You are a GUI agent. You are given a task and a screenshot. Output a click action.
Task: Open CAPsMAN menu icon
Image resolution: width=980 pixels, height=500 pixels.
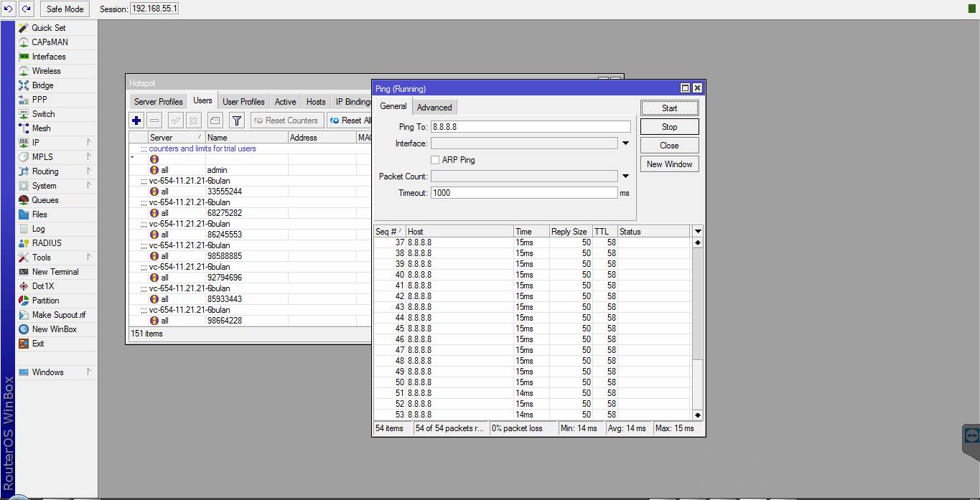click(x=24, y=42)
